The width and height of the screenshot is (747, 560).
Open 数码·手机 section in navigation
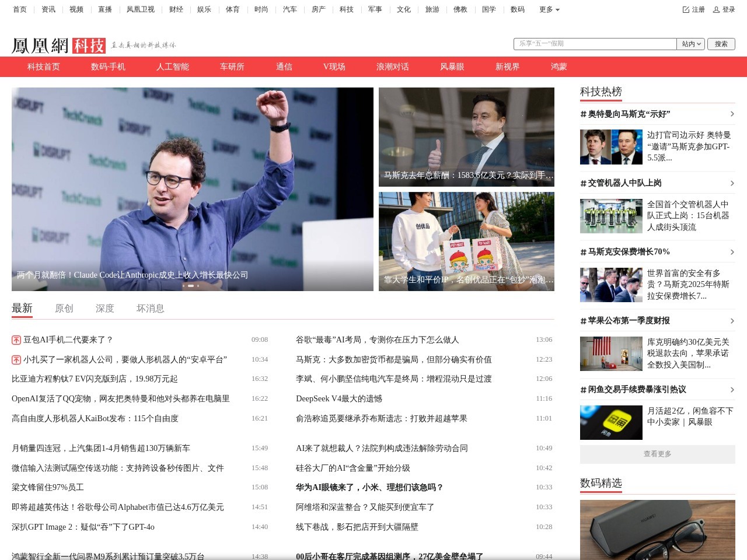click(x=108, y=66)
